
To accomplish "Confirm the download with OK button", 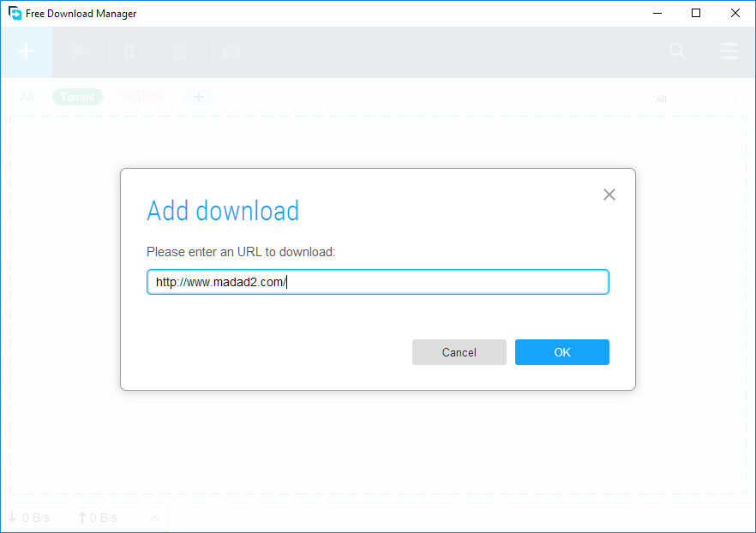I will 561,352.
